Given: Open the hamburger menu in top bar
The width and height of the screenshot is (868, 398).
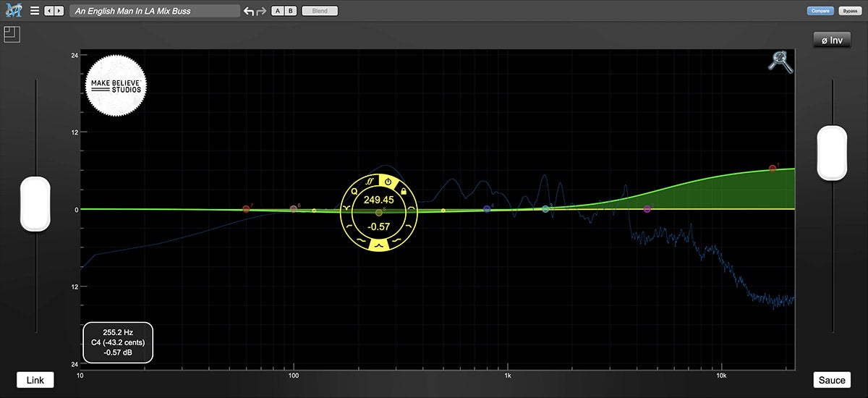Looking at the screenshot, I should click(x=35, y=11).
